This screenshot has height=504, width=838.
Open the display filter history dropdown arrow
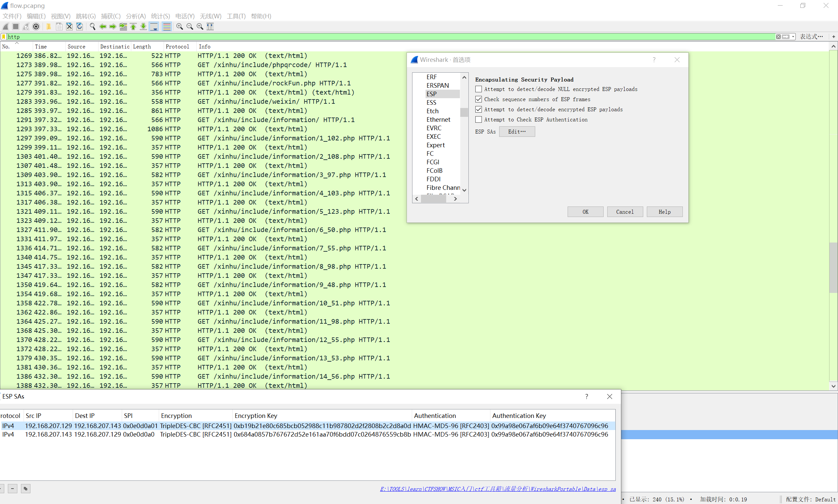793,37
